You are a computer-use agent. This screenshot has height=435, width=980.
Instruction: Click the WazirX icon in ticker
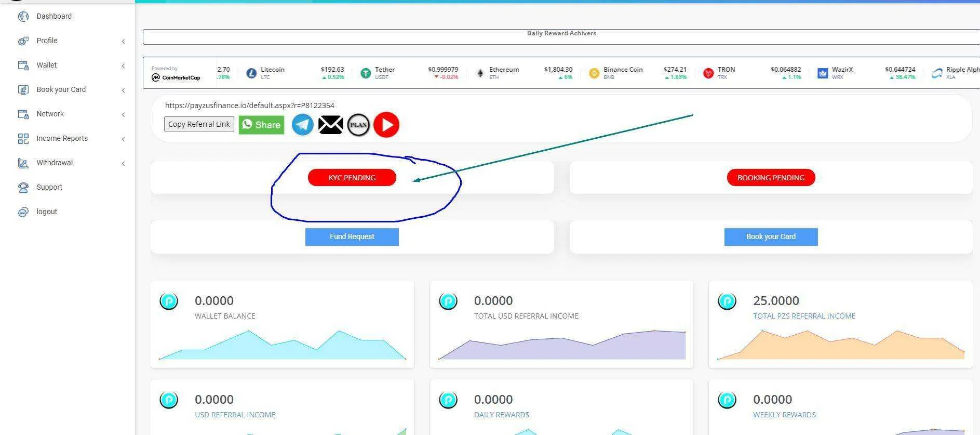click(823, 73)
